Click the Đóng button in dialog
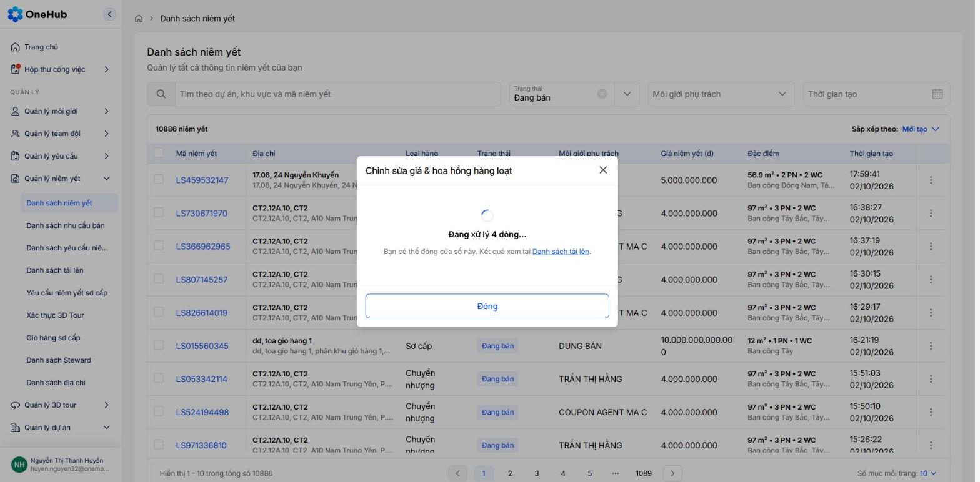This screenshot has width=980, height=482. (x=487, y=306)
